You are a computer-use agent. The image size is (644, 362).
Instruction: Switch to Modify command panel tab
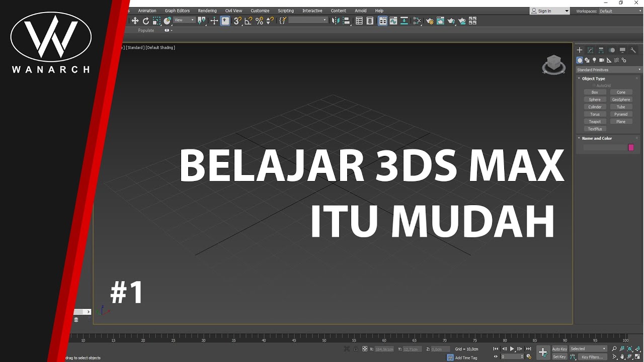coord(590,50)
